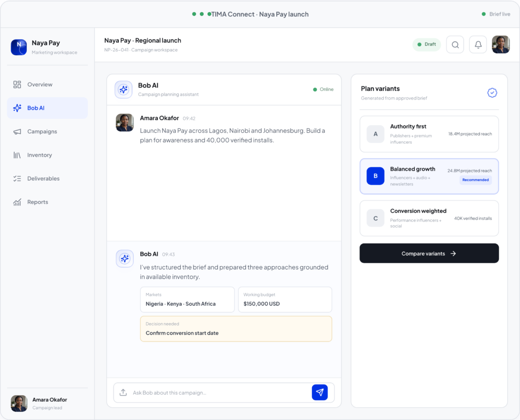Click Amara Okafor's avatar beside 09:42 message
The image size is (520, 420).
click(x=125, y=123)
